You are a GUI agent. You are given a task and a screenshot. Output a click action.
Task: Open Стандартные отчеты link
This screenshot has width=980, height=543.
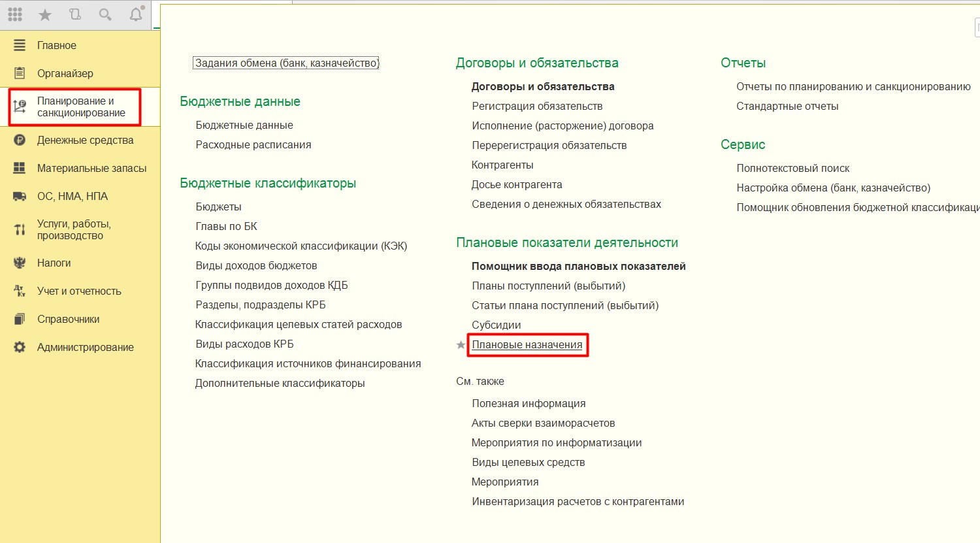[x=787, y=106]
